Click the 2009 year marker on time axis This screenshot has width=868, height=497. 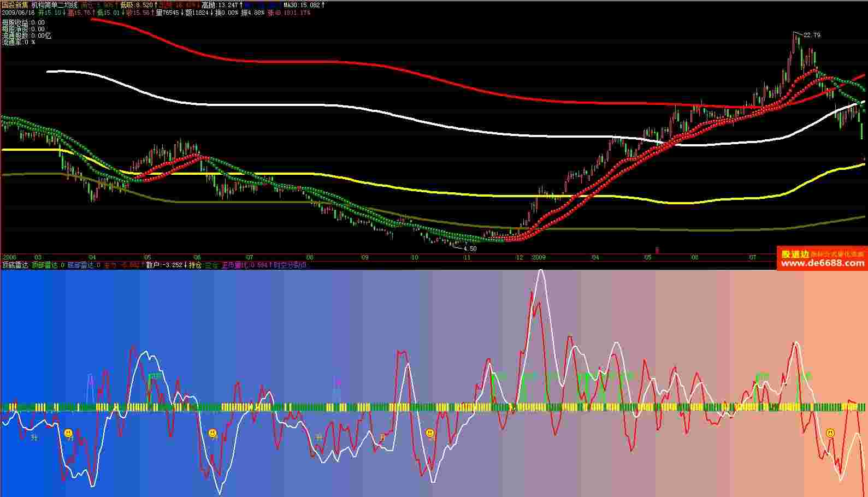click(539, 257)
